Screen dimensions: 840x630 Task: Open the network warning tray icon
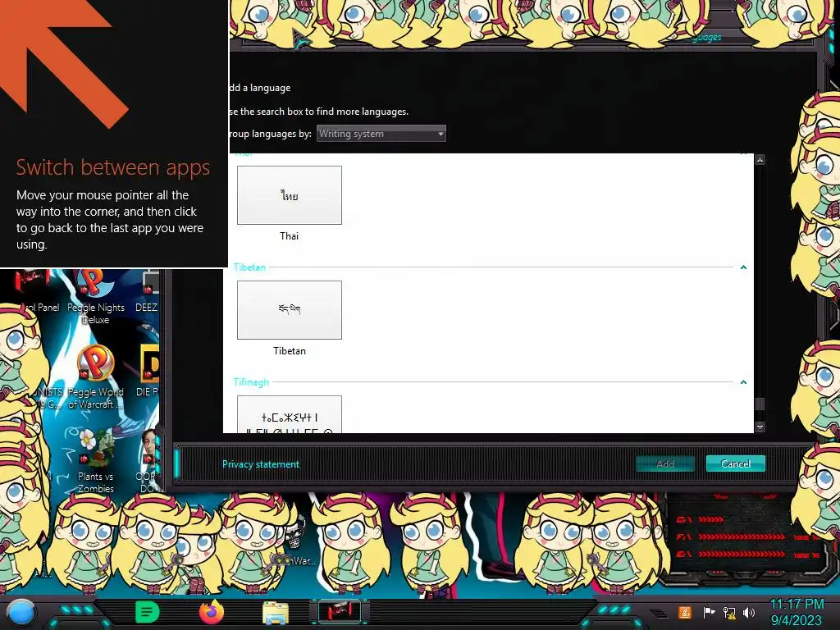729,612
